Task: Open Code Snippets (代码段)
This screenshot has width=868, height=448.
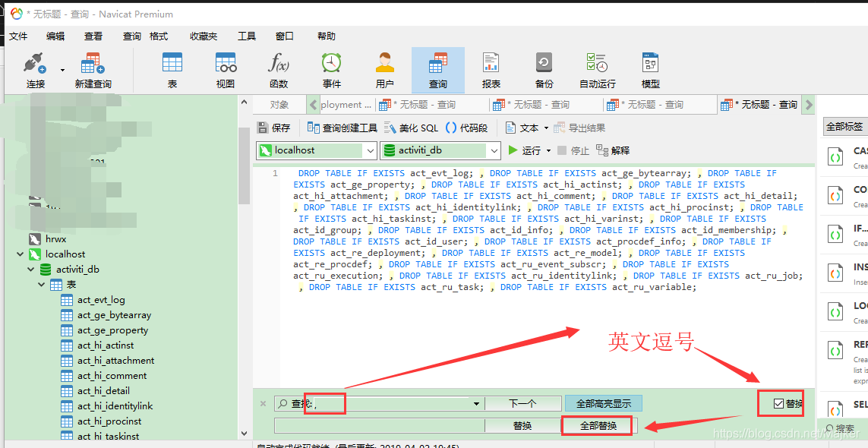Action: [467, 128]
